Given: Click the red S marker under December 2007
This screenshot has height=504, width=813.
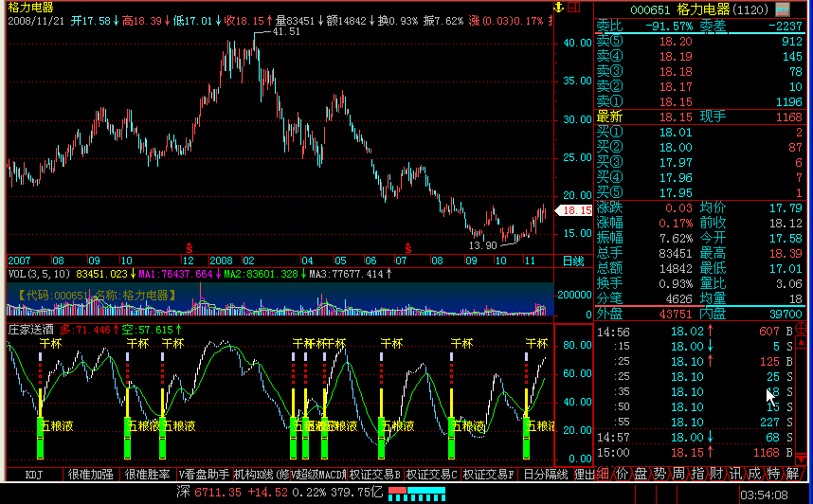Looking at the screenshot, I should (x=190, y=248).
